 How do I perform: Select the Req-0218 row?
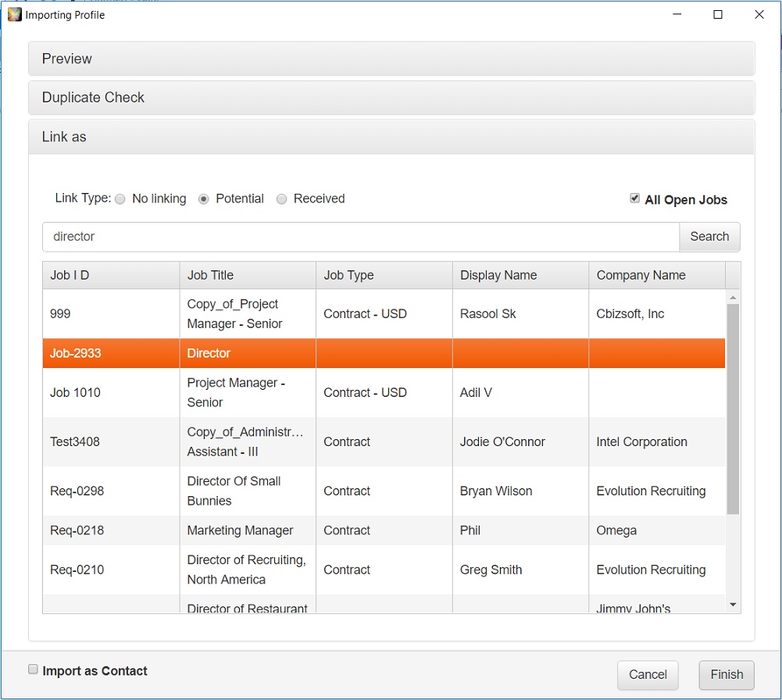click(x=384, y=530)
